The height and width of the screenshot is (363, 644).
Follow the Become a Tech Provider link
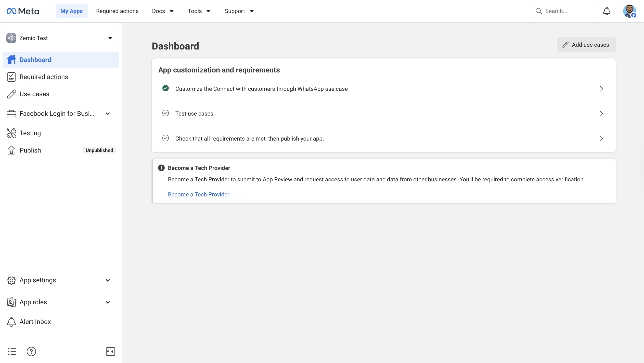198,194
